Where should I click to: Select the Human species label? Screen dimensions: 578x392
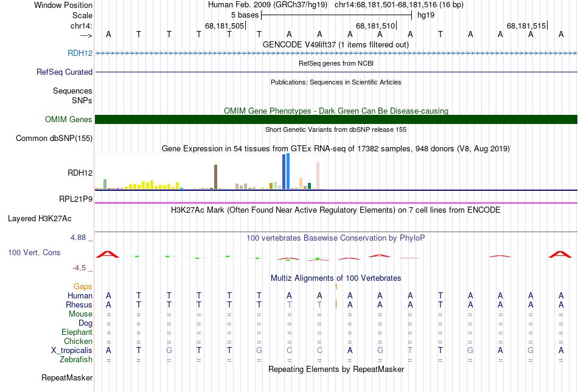[x=80, y=295]
